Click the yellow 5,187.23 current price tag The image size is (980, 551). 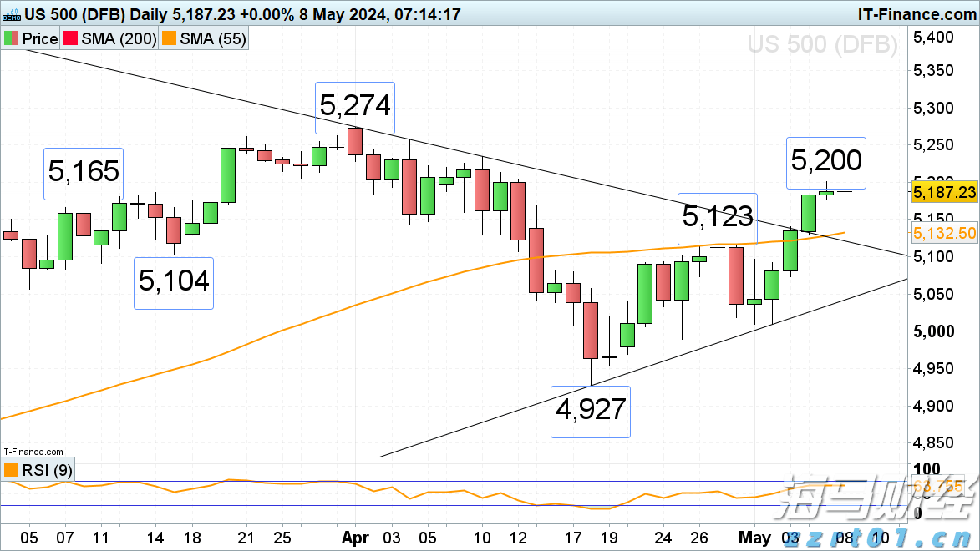[945, 192]
